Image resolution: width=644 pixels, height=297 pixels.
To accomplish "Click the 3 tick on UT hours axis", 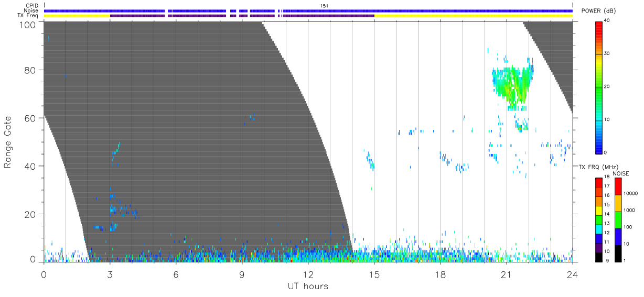I will pyautogui.click(x=110, y=274).
